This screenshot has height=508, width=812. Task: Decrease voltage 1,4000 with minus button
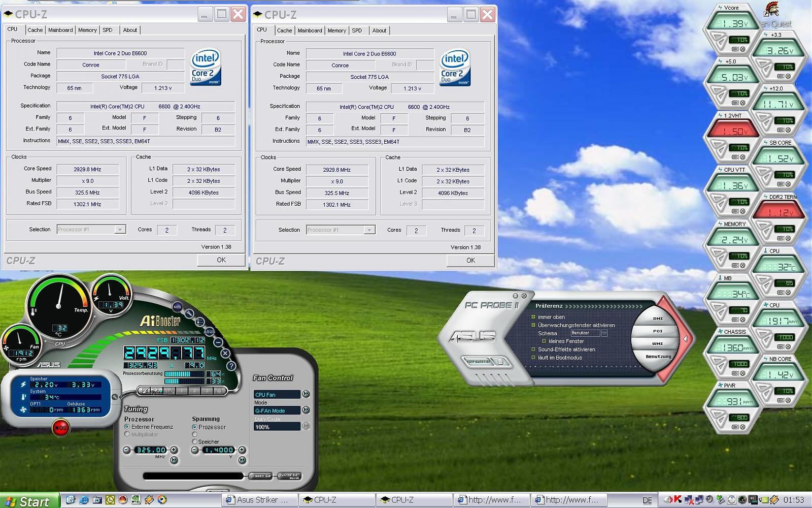194,450
